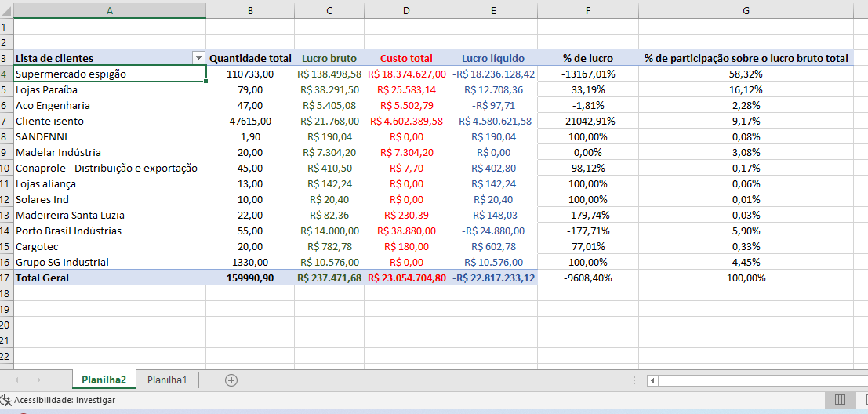The height and width of the screenshot is (414, 868).
Task: Click the horizontal scrollbar left arrow
Action: pyautogui.click(x=653, y=380)
